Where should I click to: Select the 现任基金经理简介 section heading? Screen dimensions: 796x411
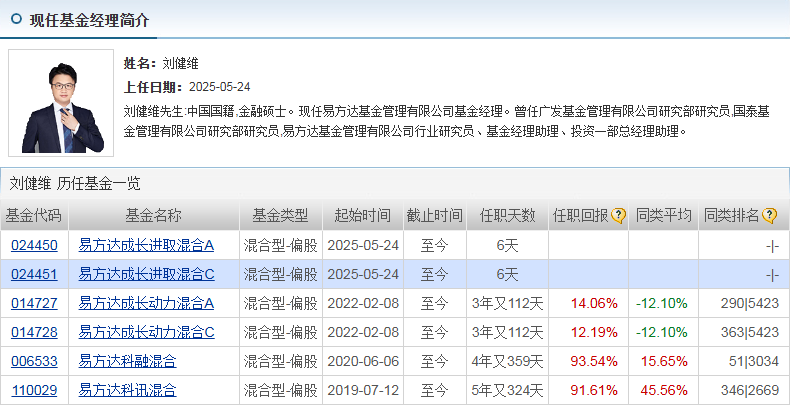(x=89, y=20)
